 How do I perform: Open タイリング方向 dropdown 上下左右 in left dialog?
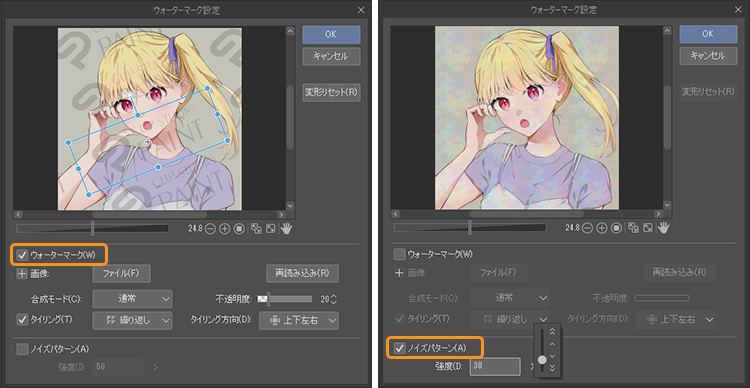coord(299,321)
